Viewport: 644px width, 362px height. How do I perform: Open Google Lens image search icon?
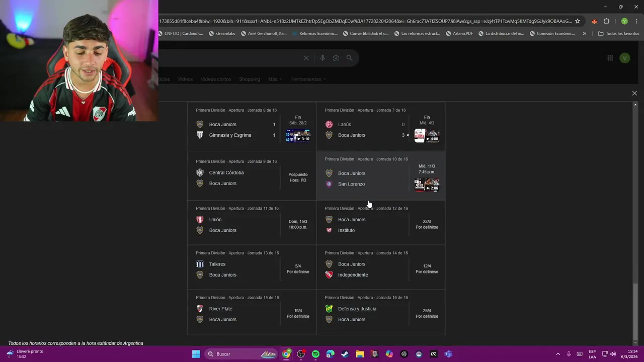(336, 58)
